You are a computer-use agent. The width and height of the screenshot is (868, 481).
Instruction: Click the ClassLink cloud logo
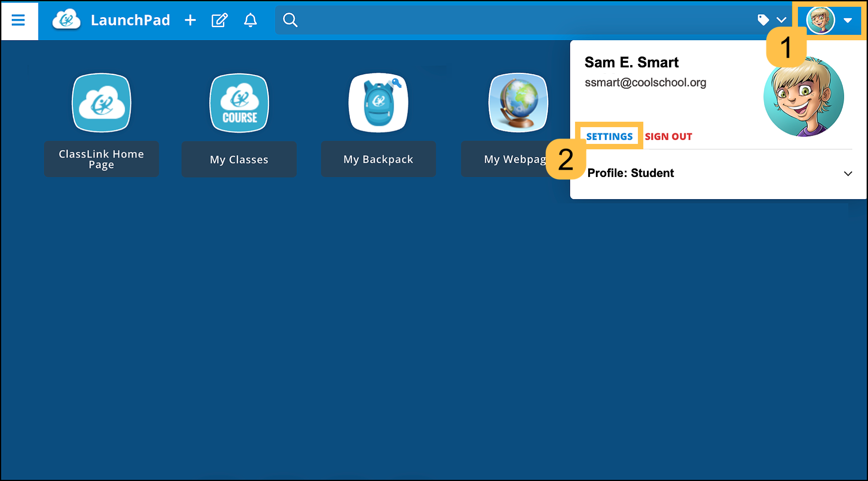coord(66,19)
